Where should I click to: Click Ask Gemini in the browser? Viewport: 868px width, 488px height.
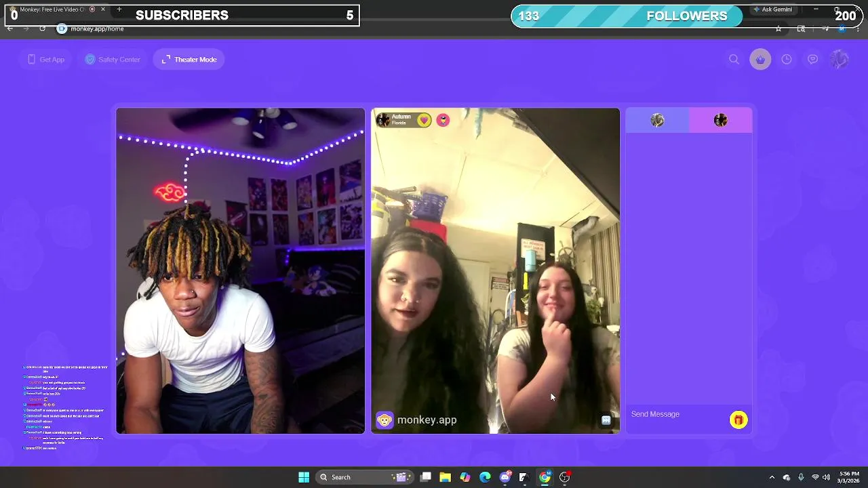(x=772, y=9)
